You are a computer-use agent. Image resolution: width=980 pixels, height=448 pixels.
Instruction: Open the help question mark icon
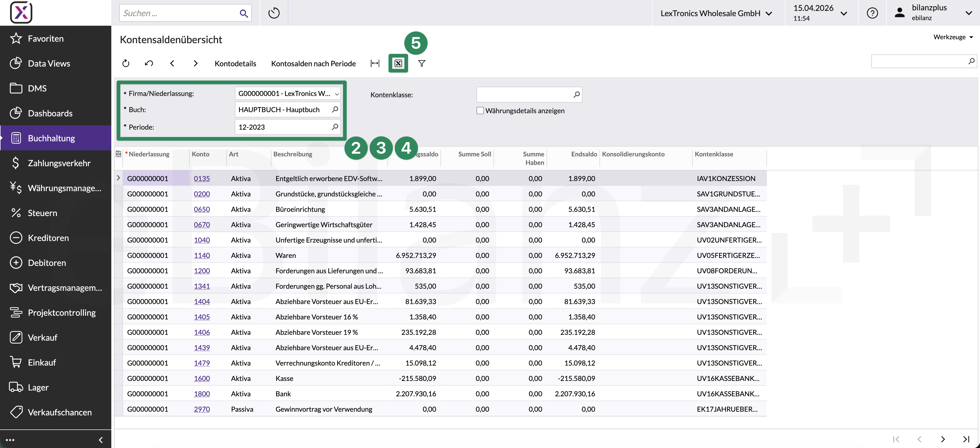[x=872, y=13]
